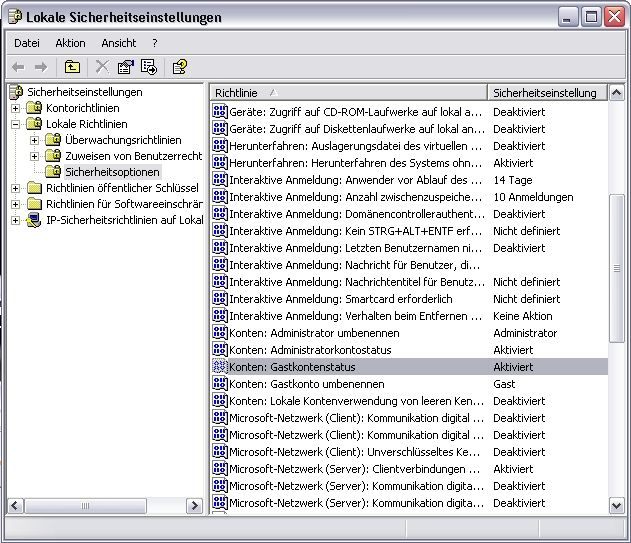Click the Up one level folder icon
The width and height of the screenshot is (631, 543).
click(x=72, y=67)
